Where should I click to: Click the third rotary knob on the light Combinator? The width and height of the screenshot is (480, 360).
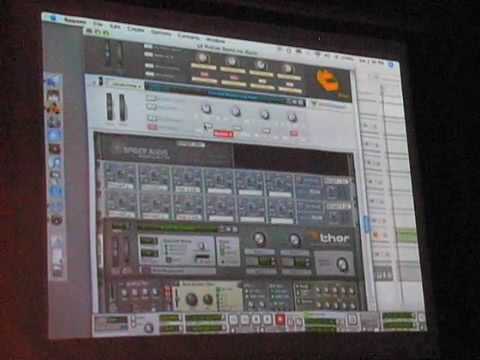[x=265, y=115]
